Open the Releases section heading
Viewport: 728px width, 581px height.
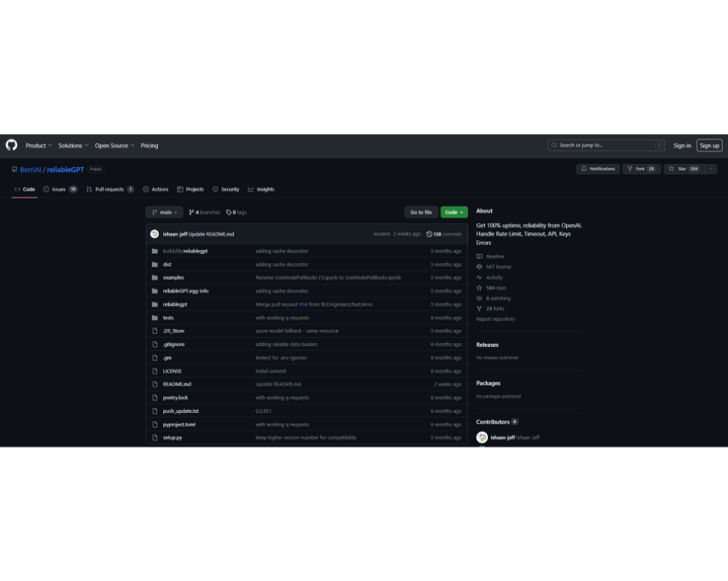pyautogui.click(x=487, y=345)
